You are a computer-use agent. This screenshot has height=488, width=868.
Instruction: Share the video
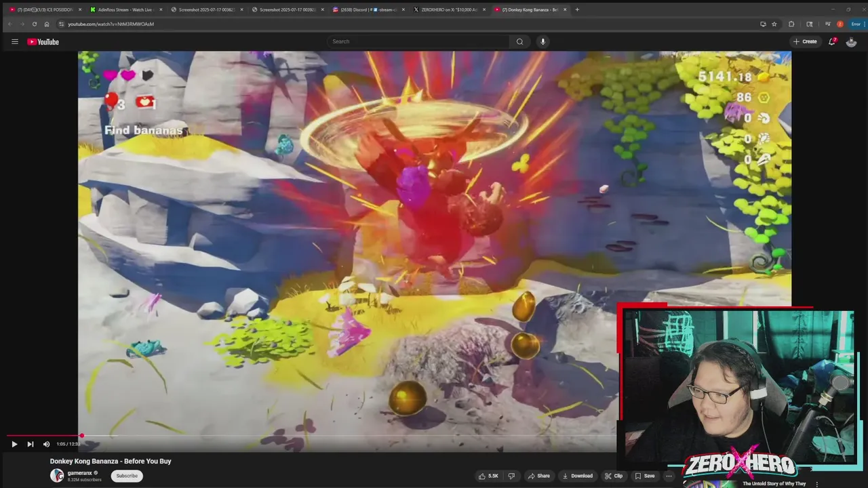click(x=539, y=476)
